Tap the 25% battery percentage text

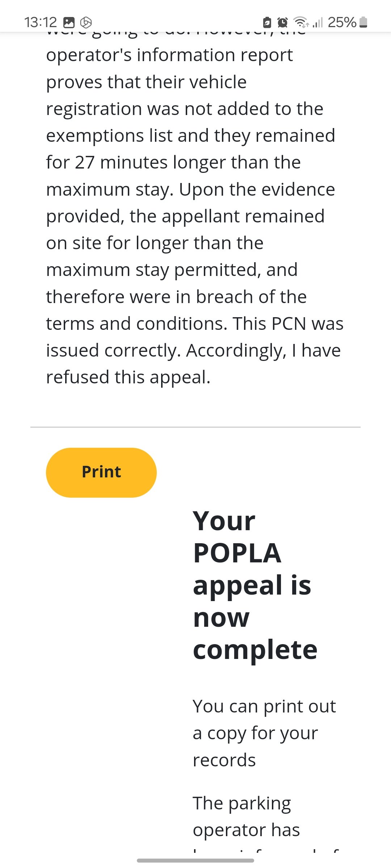[342, 22]
